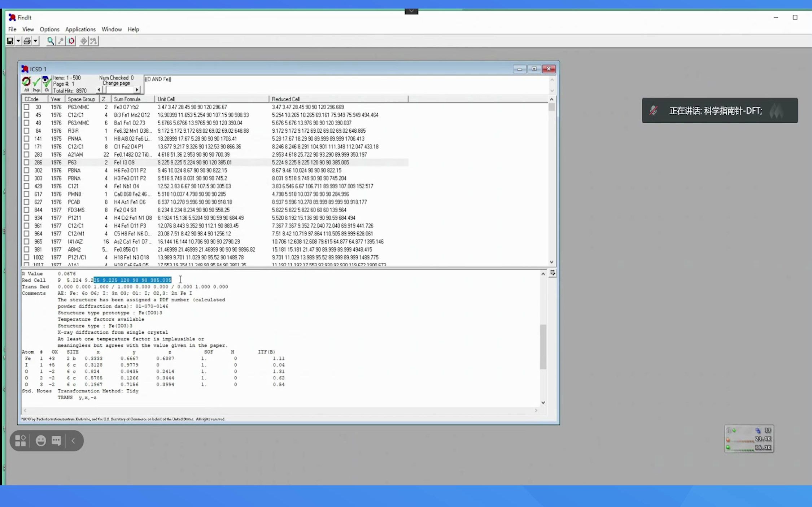Click the FindIt app logo icon
This screenshot has height=507, width=812.
click(12, 17)
